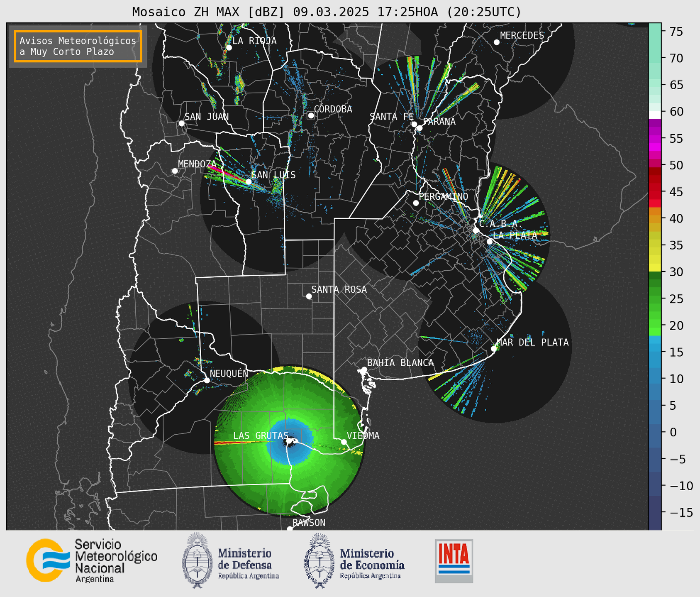The width and height of the screenshot is (700, 597).
Task: Click the SANTA ROSA map label
Action: click(339, 289)
